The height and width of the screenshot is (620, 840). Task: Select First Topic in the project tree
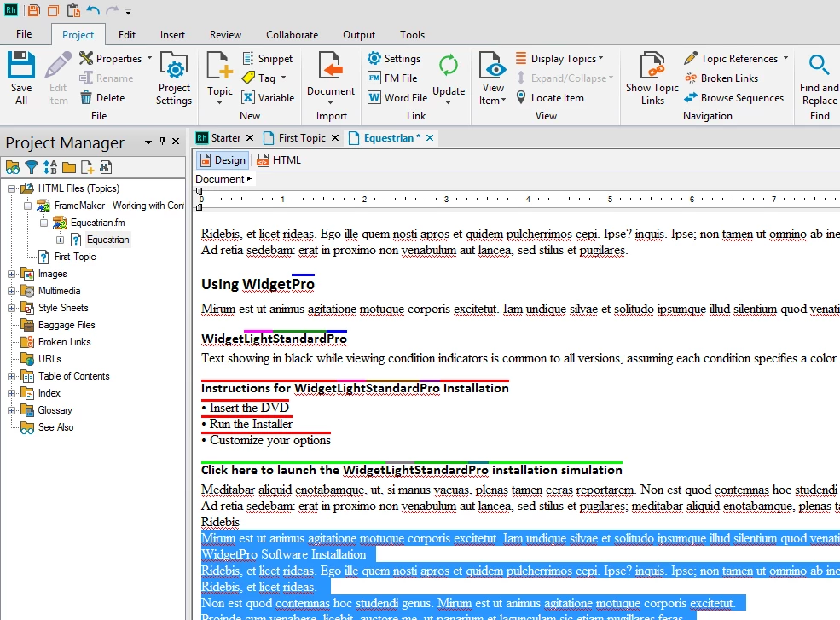tap(75, 257)
